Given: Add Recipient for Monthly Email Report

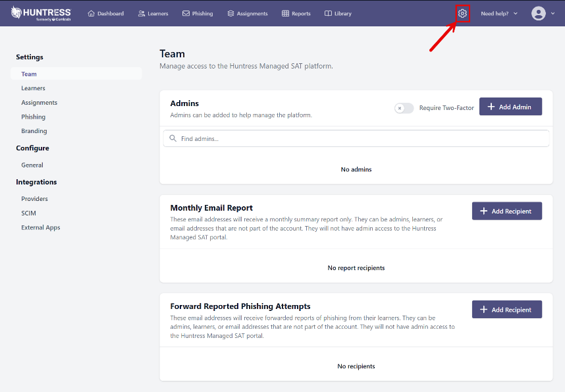Looking at the screenshot, I should click(506, 211).
